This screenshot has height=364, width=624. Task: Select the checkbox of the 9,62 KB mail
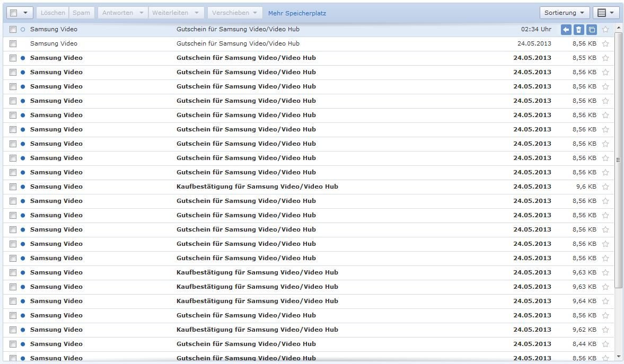click(x=13, y=330)
